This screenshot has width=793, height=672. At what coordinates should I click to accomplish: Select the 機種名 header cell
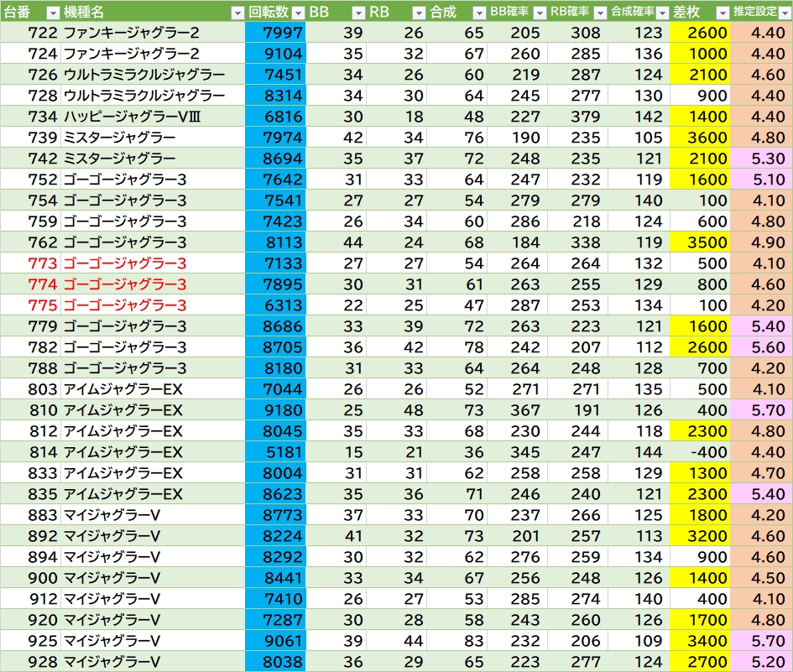point(153,12)
